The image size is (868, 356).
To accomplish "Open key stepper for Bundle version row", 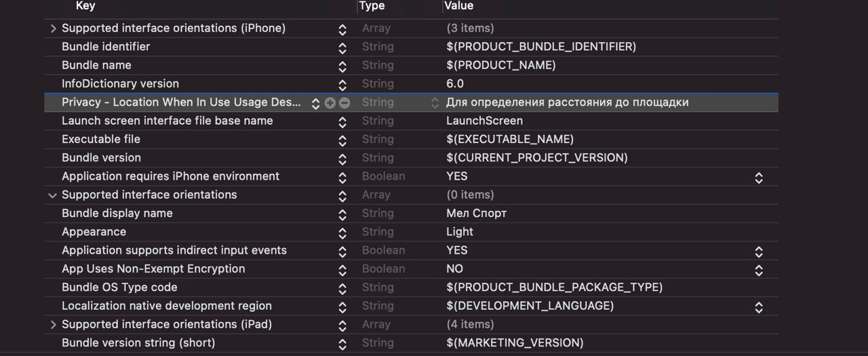I will [342, 159].
